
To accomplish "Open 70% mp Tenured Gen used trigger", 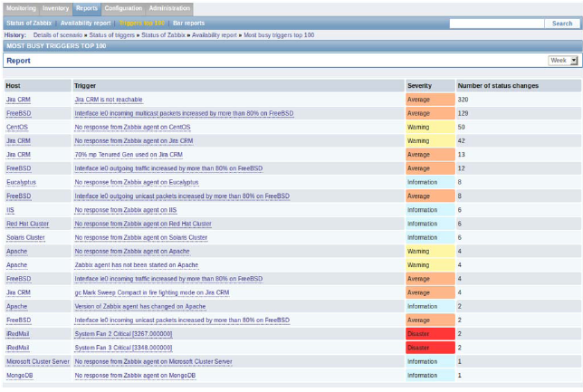I will (x=129, y=155).
